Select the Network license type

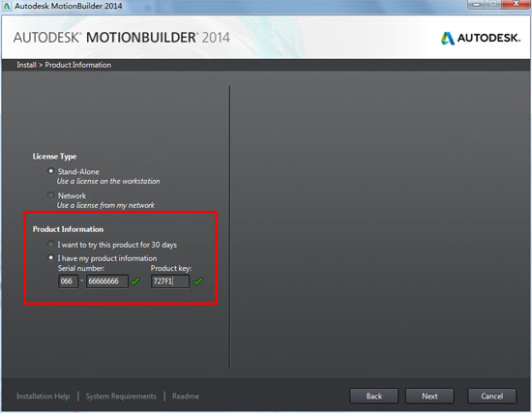(x=51, y=195)
